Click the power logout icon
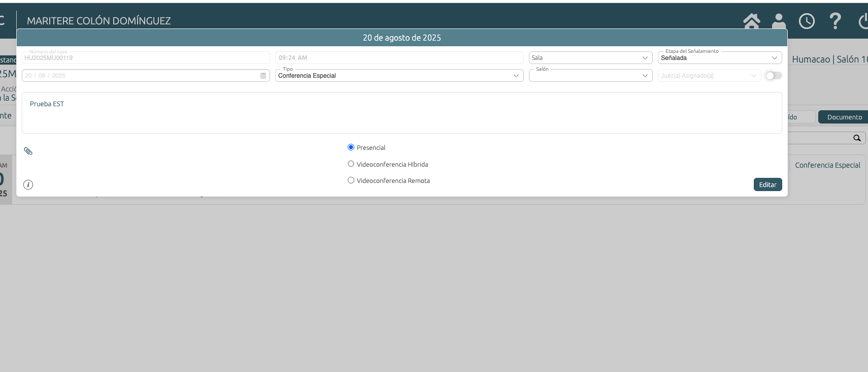Screen dimensions: 868x372 [863, 21]
